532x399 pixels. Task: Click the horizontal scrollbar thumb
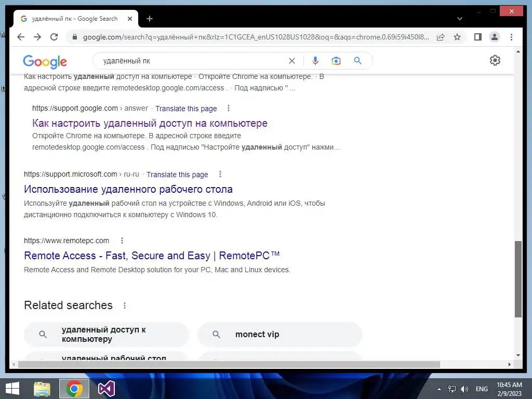229,364
